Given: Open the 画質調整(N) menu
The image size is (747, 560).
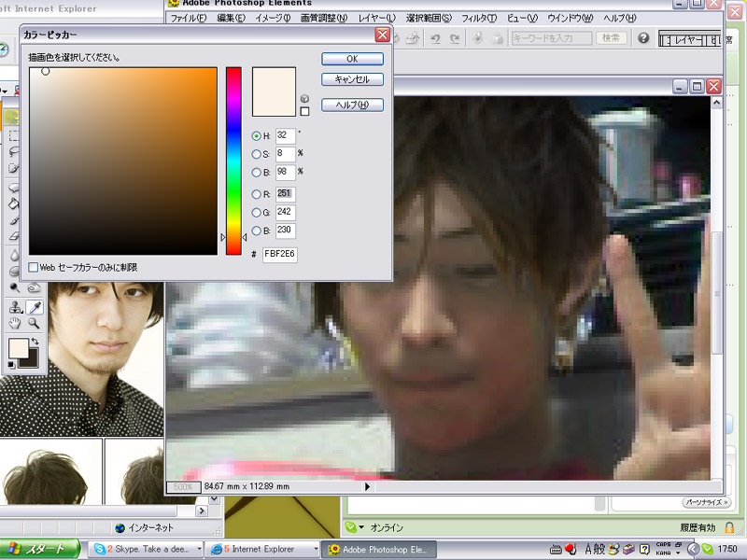Looking at the screenshot, I should coord(324,18).
